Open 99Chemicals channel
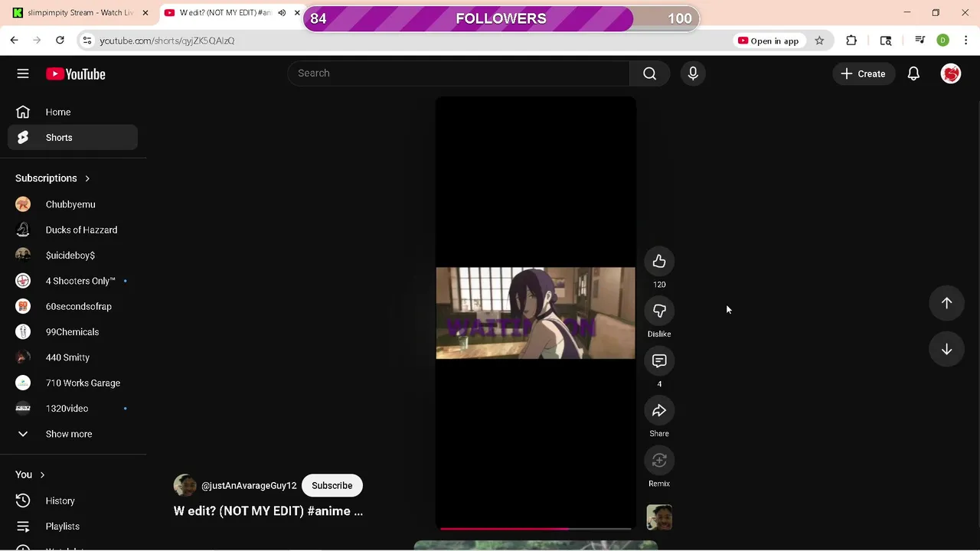 (x=73, y=332)
